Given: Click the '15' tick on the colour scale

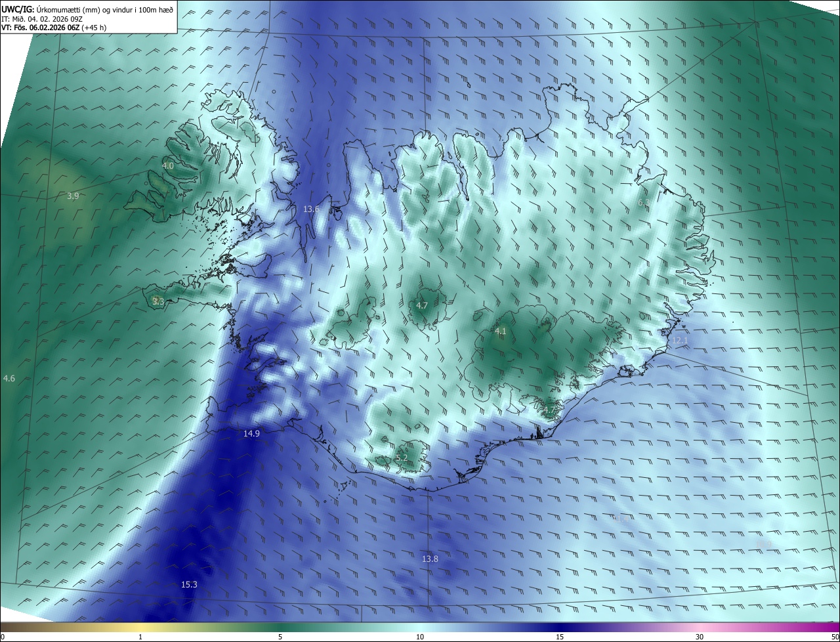Looking at the screenshot, I should click(560, 637).
